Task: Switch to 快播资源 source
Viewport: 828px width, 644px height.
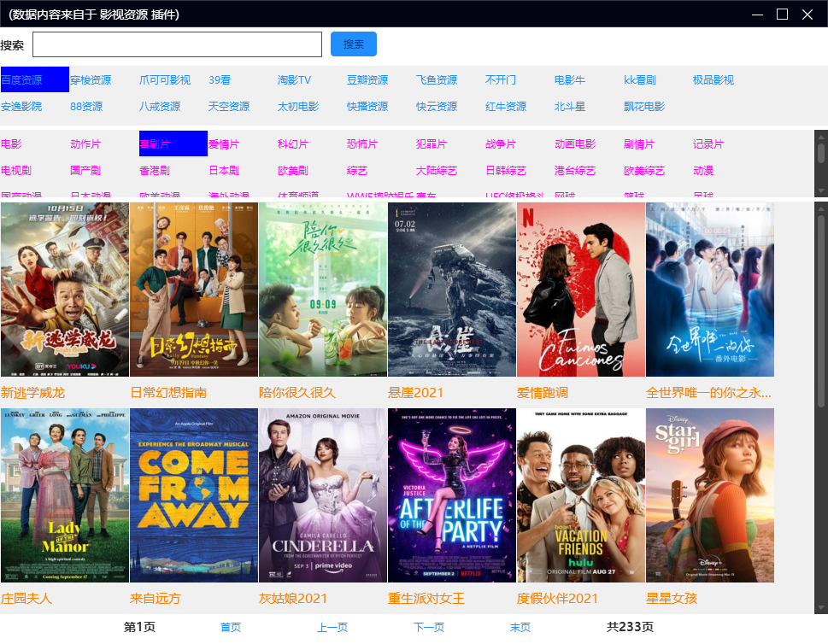Action: (367, 106)
